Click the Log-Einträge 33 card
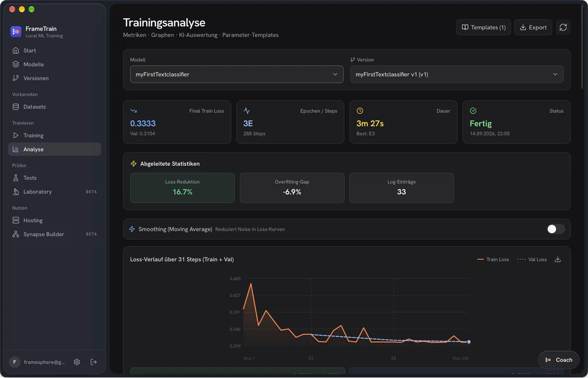 [x=401, y=188]
